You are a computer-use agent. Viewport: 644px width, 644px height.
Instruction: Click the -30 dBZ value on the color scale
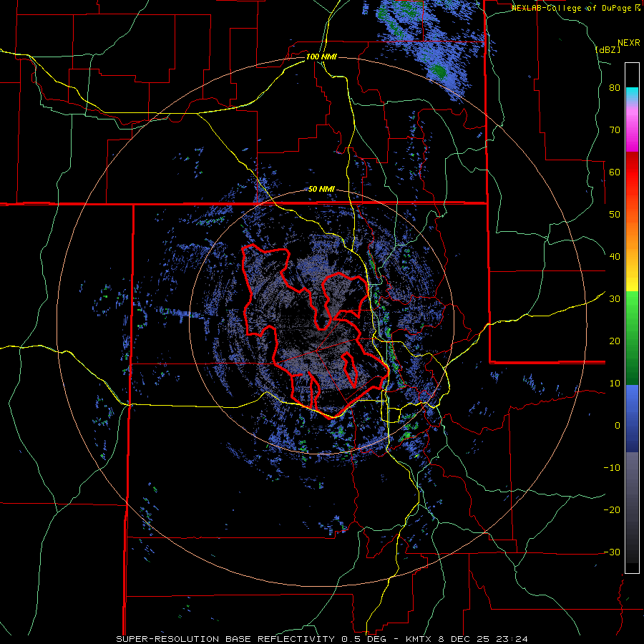click(612, 552)
